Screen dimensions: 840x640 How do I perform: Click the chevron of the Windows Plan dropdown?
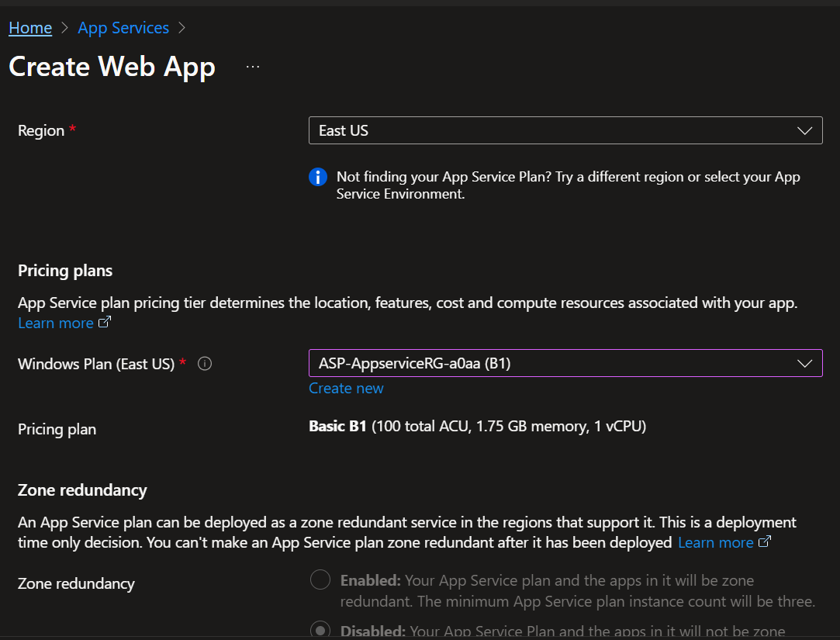(x=804, y=364)
